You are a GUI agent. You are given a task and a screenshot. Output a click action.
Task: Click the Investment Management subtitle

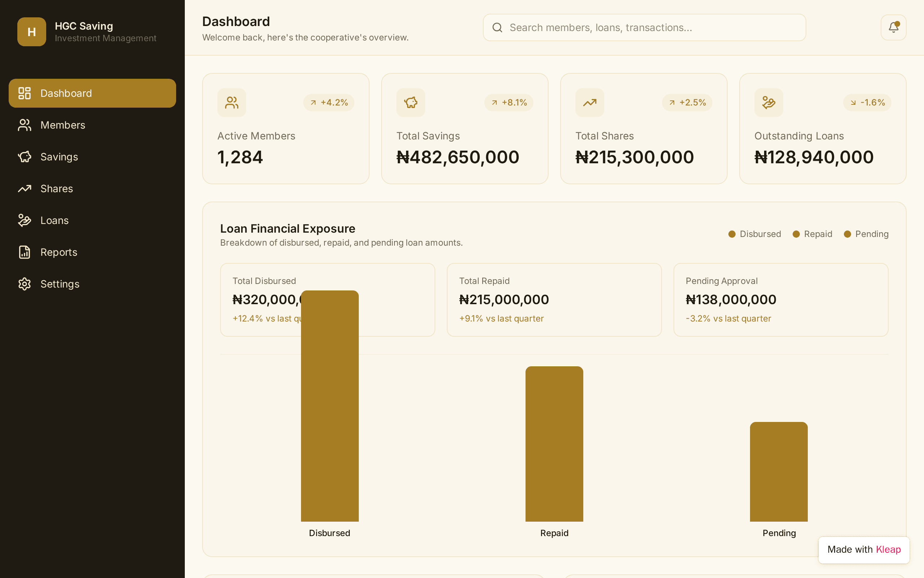[105, 38]
